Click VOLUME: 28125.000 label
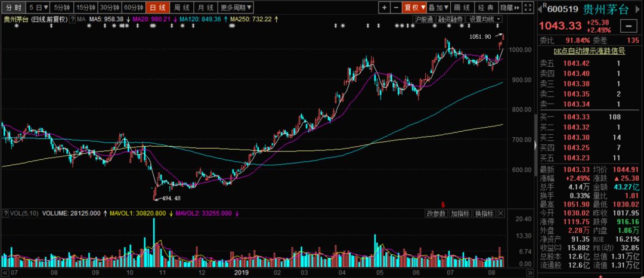The height and width of the screenshot is (278, 644). tap(72, 214)
